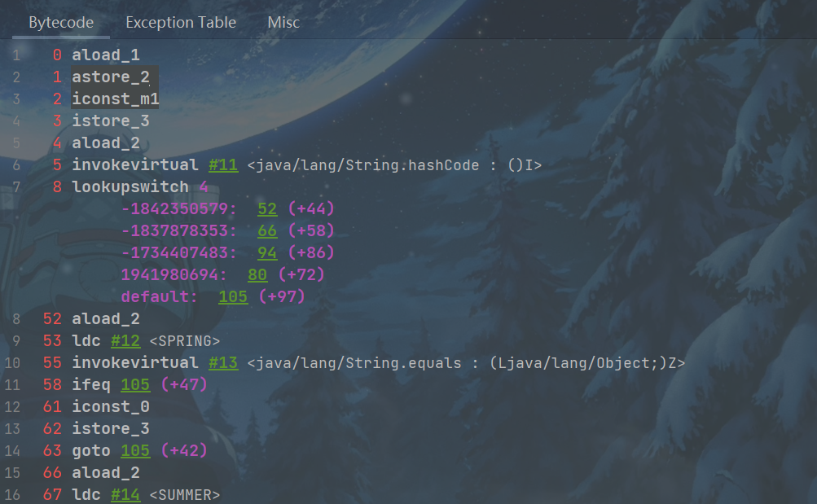Jump to offset 80 from case 1941980694
Screen dimensions: 817x504
(x=257, y=275)
